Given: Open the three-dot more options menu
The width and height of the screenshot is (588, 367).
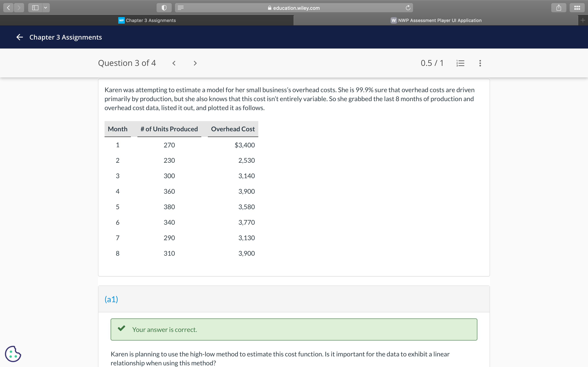Looking at the screenshot, I should (x=480, y=63).
